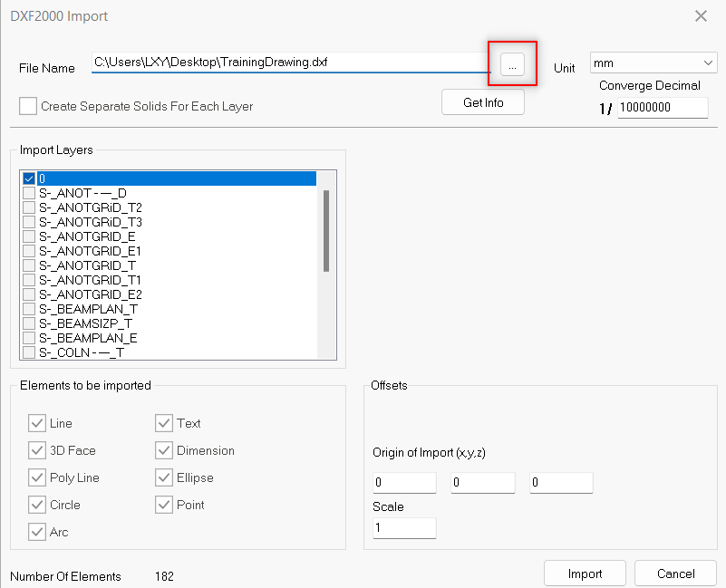Screen dimensions: 726x588
Task: Click the browse file ellipsis button
Action: coord(512,64)
